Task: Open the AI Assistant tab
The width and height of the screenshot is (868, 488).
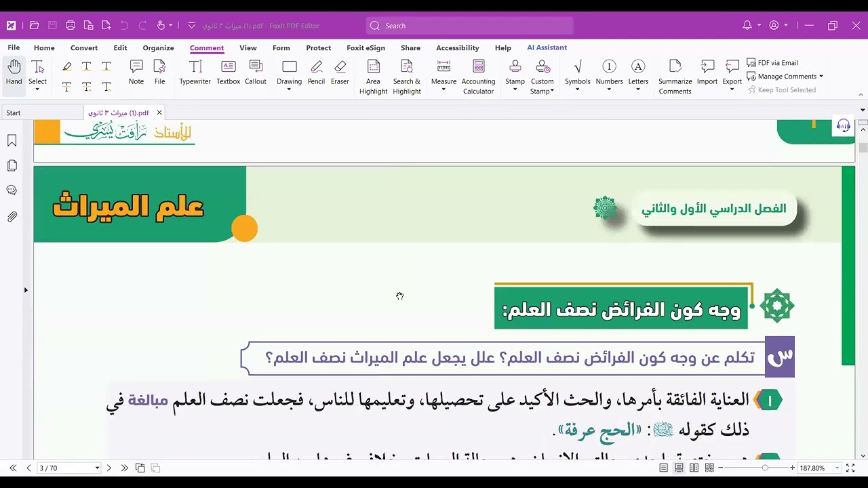Action: click(547, 48)
